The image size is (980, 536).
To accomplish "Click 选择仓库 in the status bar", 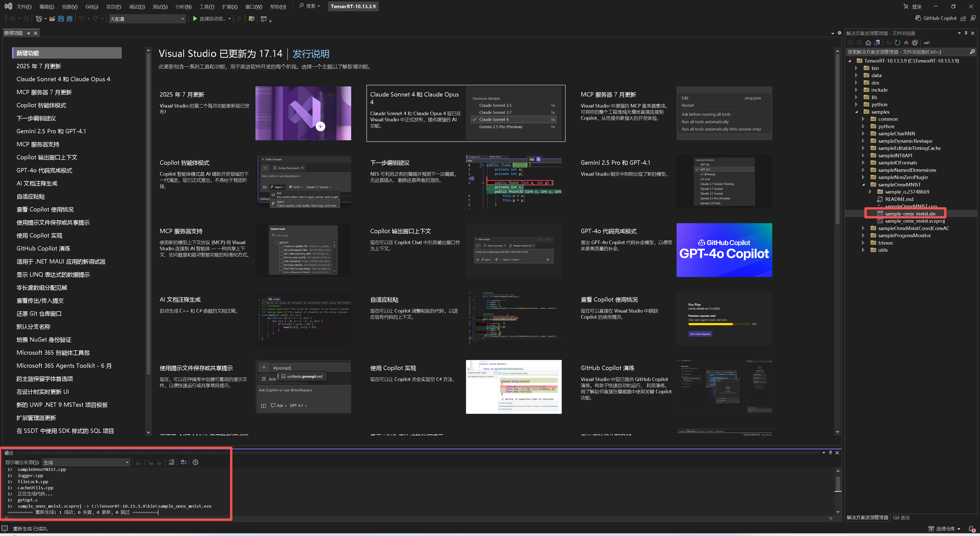I will tap(945, 528).
